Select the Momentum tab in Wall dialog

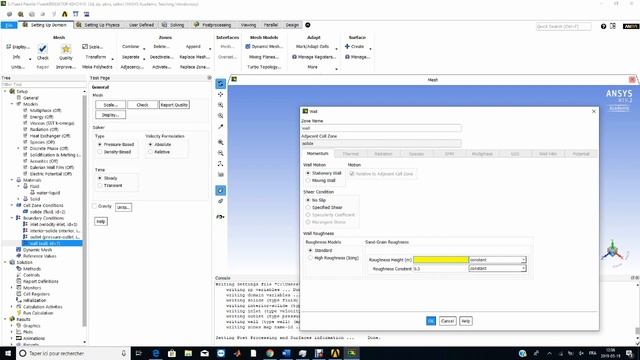click(x=318, y=153)
